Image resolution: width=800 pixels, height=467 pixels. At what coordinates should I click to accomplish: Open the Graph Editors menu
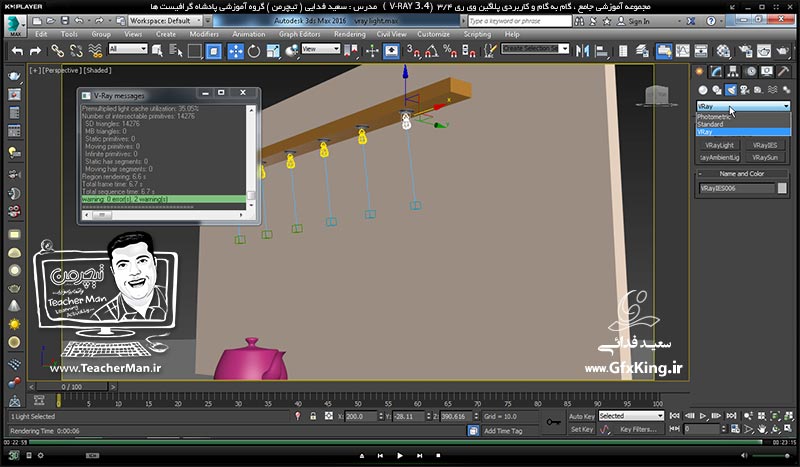click(x=299, y=34)
